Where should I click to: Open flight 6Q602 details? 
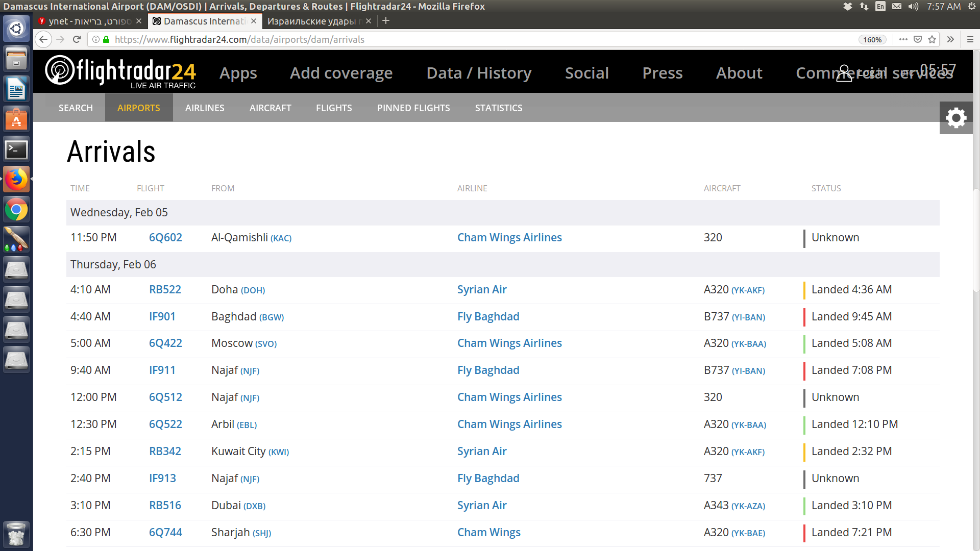(165, 237)
